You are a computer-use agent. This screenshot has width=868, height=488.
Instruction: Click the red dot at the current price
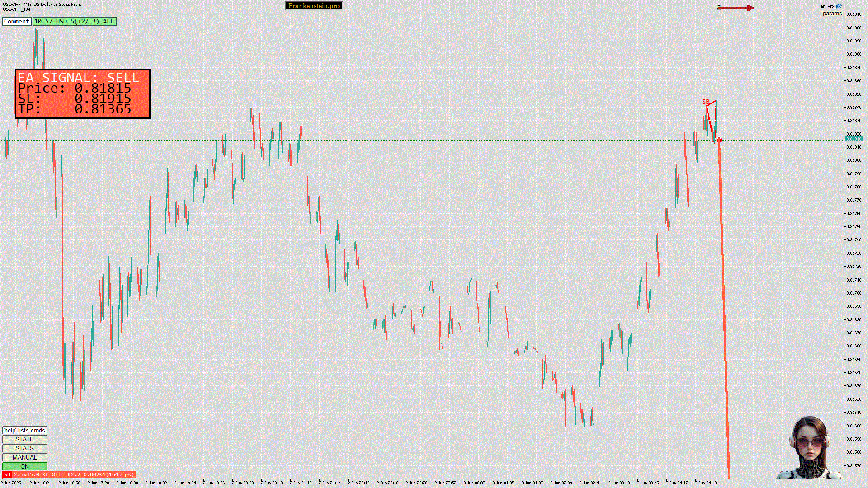point(719,140)
